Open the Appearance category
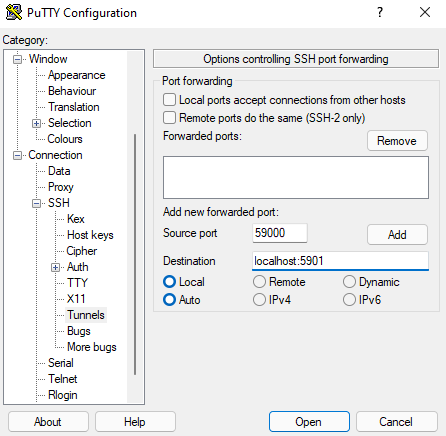 [77, 75]
